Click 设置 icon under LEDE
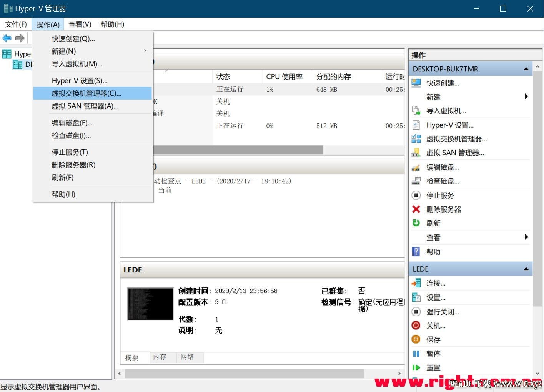The image size is (544, 392). (416, 297)
